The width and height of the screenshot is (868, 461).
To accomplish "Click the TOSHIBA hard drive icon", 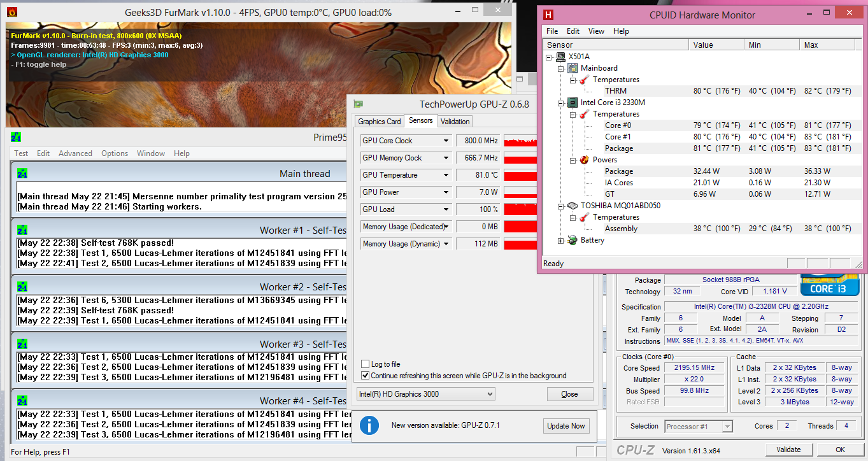I will point(574,206).
